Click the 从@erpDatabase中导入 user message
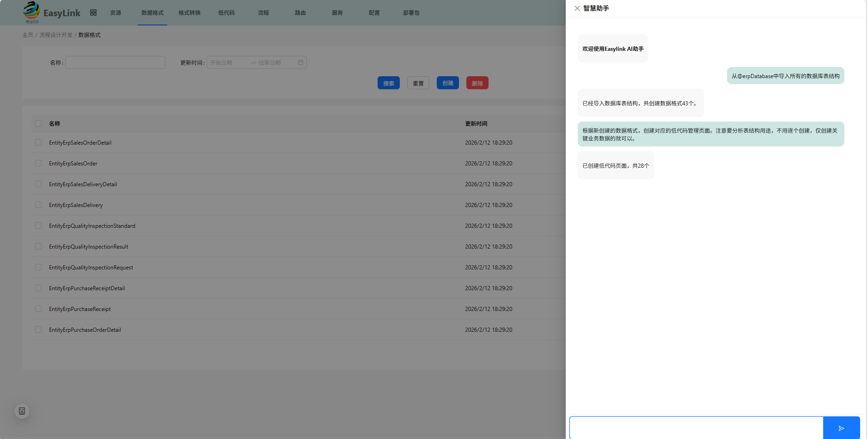The height and width of the screenshot is (439, 868). (x=785, y=76)
